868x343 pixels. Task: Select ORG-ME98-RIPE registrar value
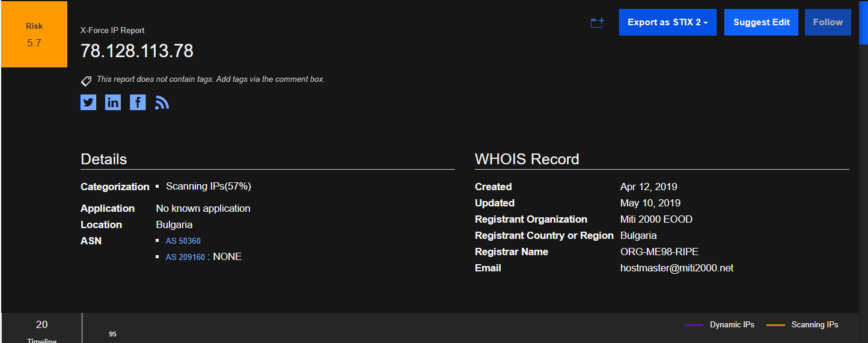pos(659,252)
